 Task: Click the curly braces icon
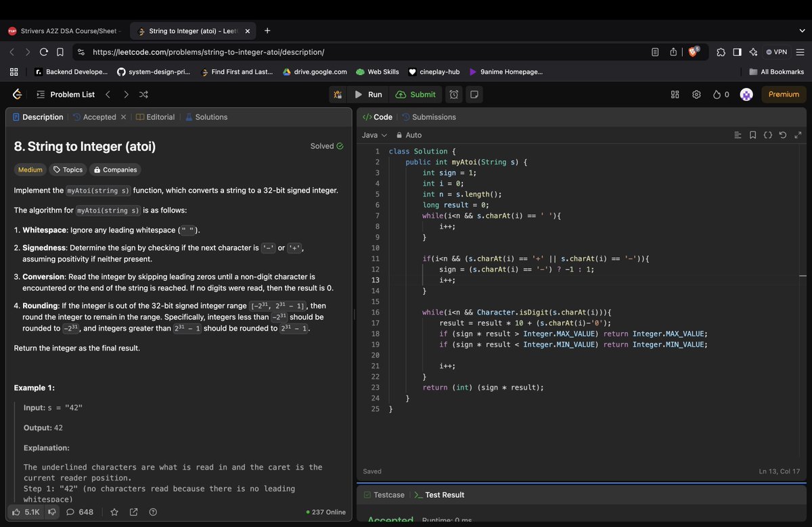[x=767, y=135]
